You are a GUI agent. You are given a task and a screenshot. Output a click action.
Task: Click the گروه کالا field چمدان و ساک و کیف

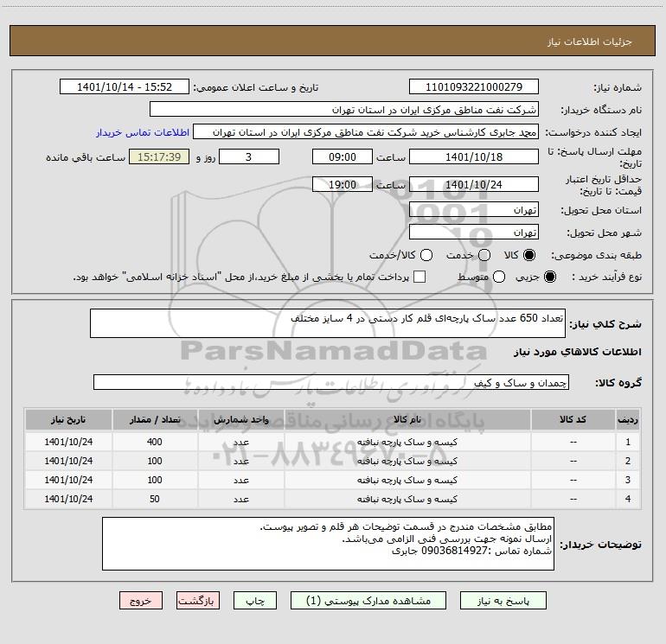click(331, 382)
